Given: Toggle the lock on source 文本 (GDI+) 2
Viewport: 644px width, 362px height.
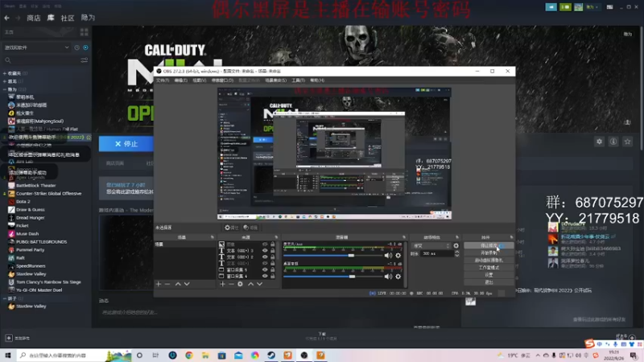Looking at the screenshot, I should 272,257.
